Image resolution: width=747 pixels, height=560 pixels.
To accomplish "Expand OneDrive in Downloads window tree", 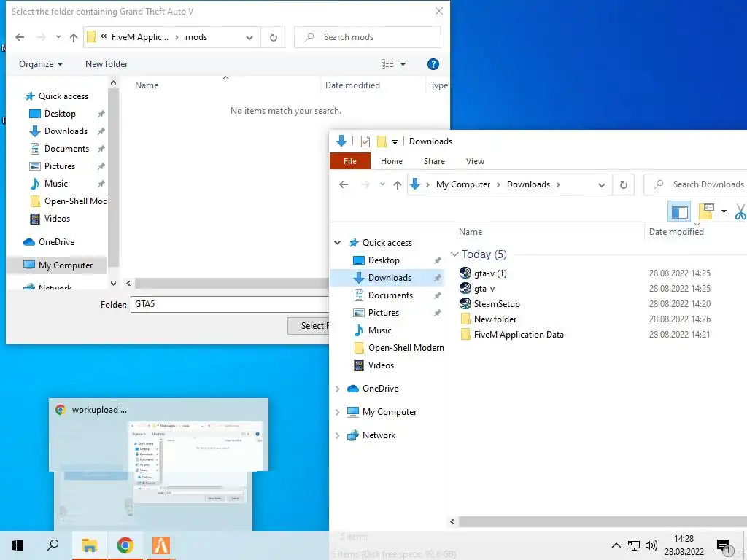I will 337,389.
